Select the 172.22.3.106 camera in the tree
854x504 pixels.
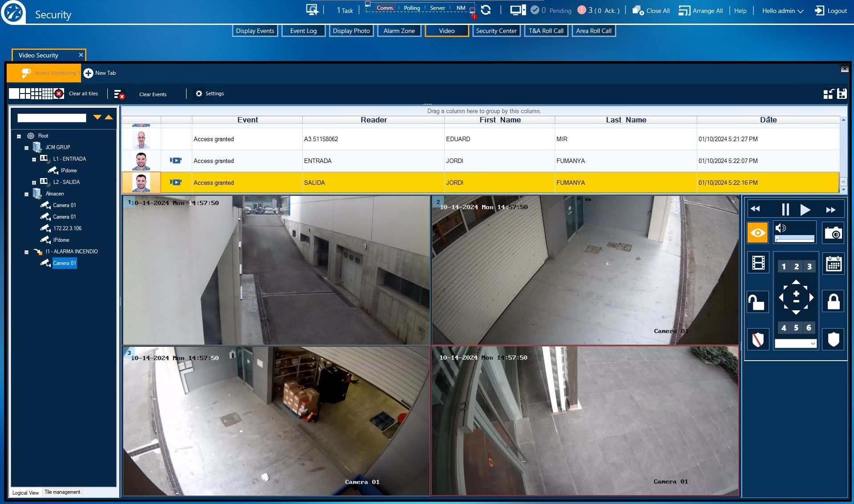click(x=67, y=228)
